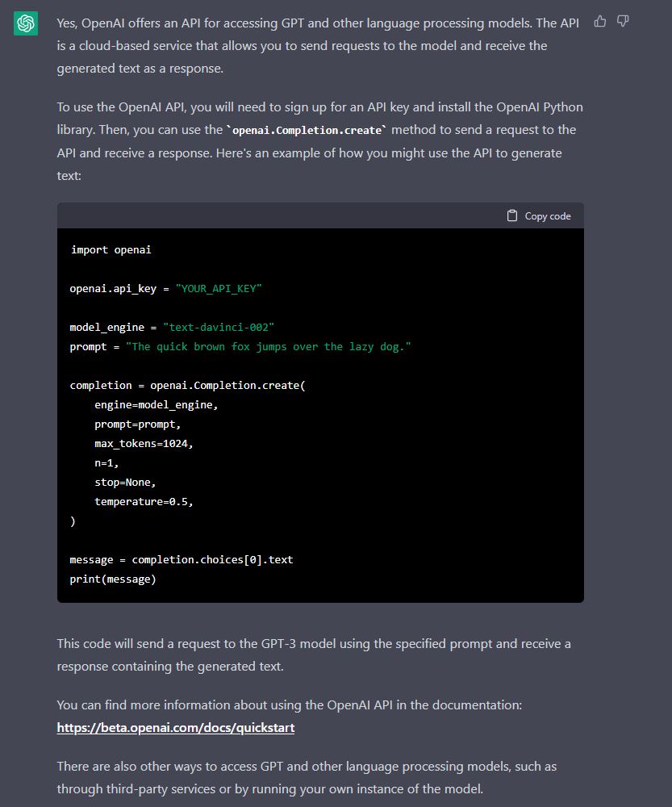This screenshot has width=672, height=807.
Task: Click the 'prompt=prompt,' code line
Action: [137, 424]
